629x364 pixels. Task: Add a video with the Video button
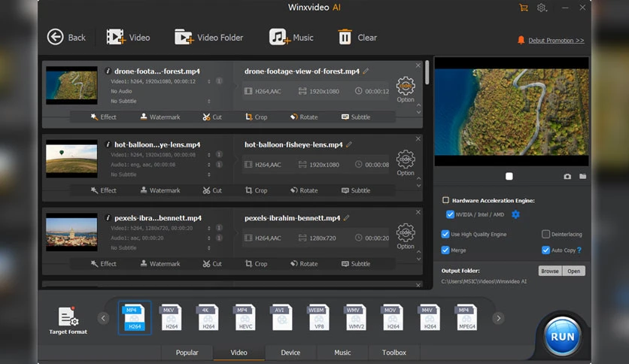pyautogui.click(x=128, y=38)
